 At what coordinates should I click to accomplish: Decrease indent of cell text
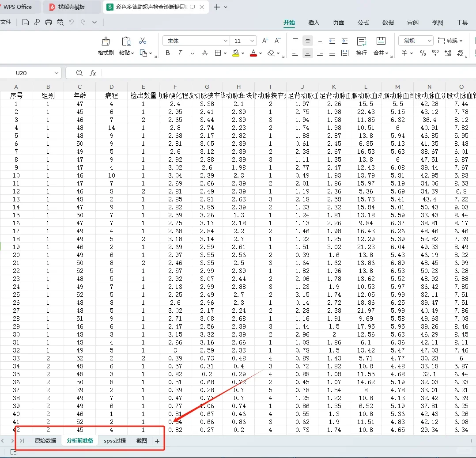click(332, 41)
